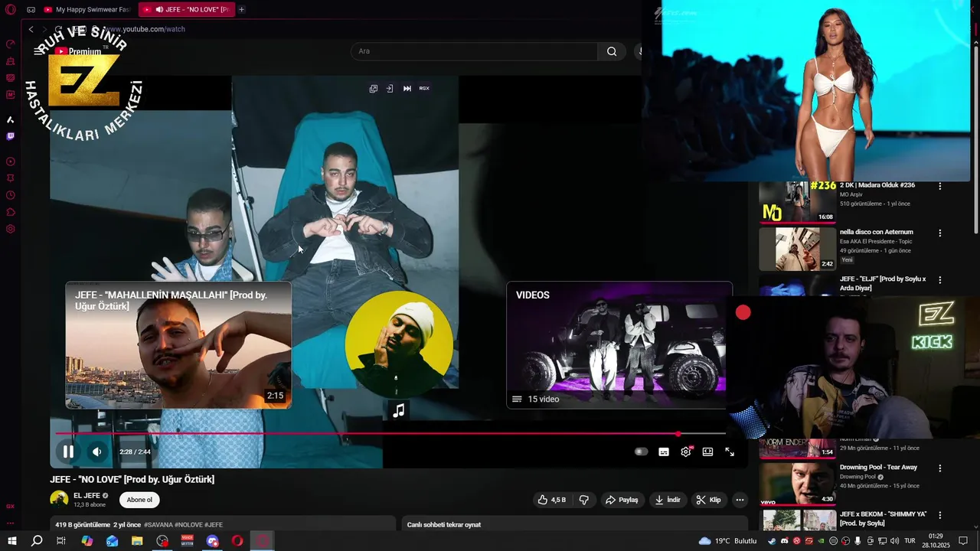Click the round yellow channel end-screen avatar
980x551 pixels.
[399, 344]
